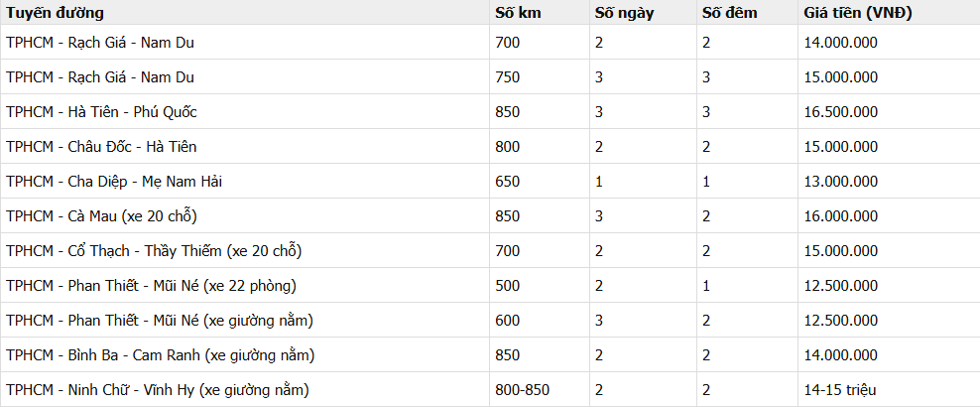Image resolution: width=980 pixels, height=407 pixels.
Task: Select the Cổ Thạch - Thầy Thiềm route
Action: click(154, 251)
